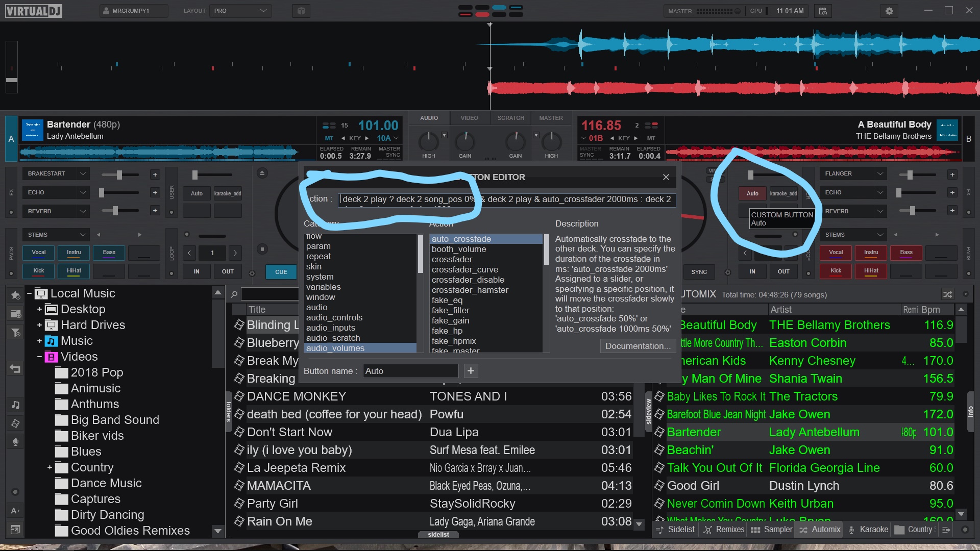Image resolution: width=980 pixels, height=551 pixels.
Task: Halve deck A loop length arrow
Action: tap(189, 253)
